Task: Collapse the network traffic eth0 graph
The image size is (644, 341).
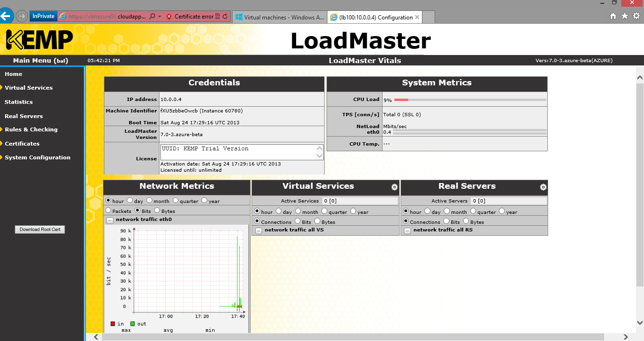Action: 110,220
